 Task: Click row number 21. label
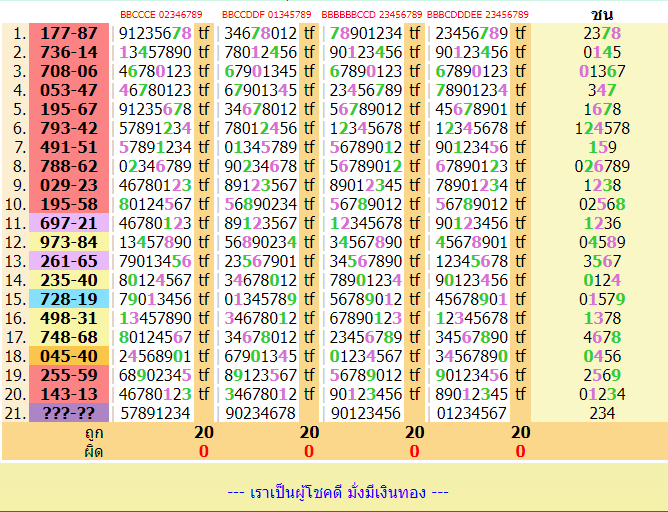click(x=16, y=413)
